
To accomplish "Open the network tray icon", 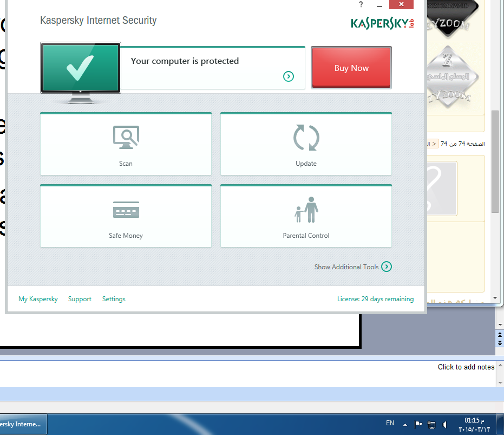I will click(x=431, y=425).
